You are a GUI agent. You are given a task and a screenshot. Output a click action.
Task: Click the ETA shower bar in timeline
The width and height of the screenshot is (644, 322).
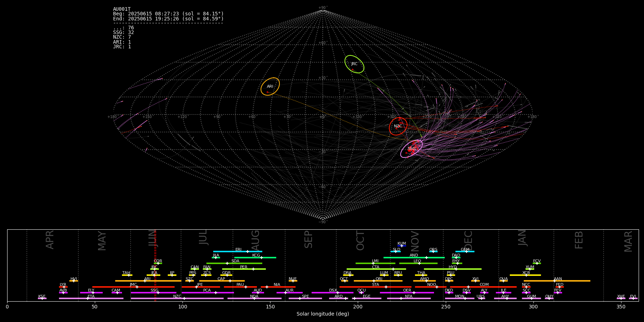click(x=91, y=298)
